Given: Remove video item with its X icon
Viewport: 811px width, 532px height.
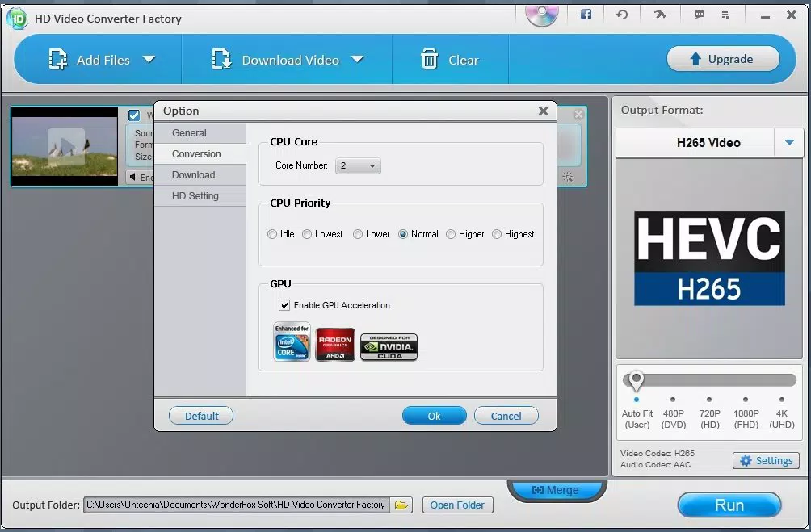Looking at the screenshot, I should [x=579, y=115].
